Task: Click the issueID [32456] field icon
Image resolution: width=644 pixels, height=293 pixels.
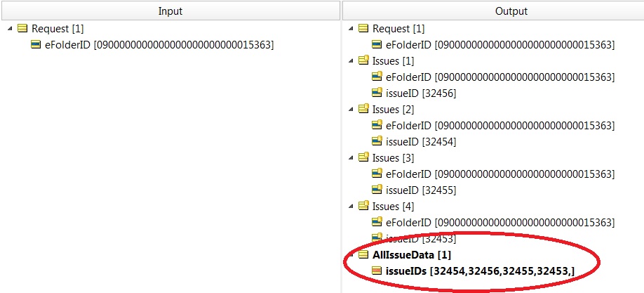Action: tap(377, 93)
